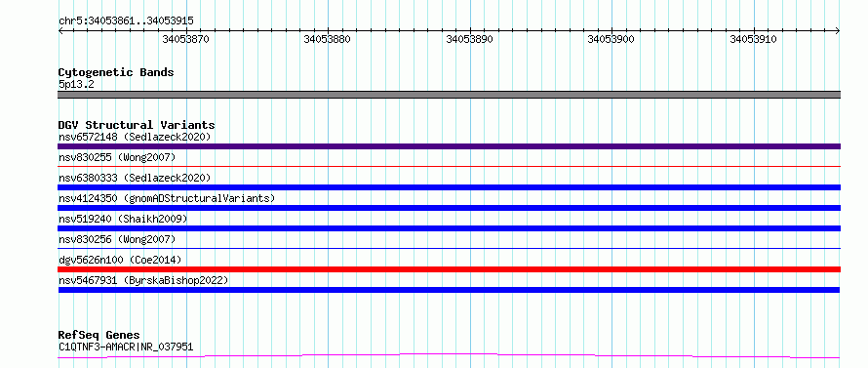Open variant nsv6380333 (Sedlazeck2020) label
The image size is (868, 368).
coord(135,178)
